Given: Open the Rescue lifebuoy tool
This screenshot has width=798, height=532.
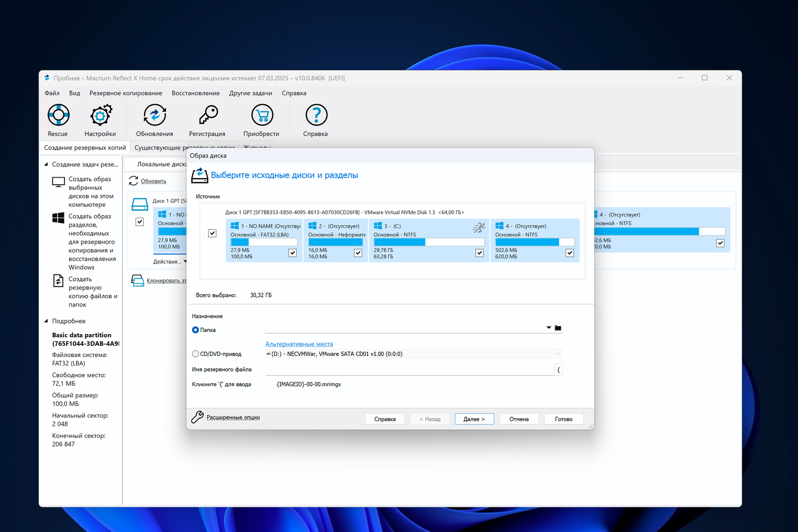Looking at the screenshot, I should pyautogui.click(x=58, y=115).
